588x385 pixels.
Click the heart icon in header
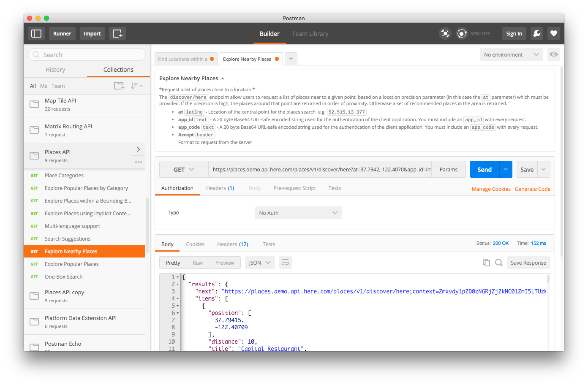(554, 33)
